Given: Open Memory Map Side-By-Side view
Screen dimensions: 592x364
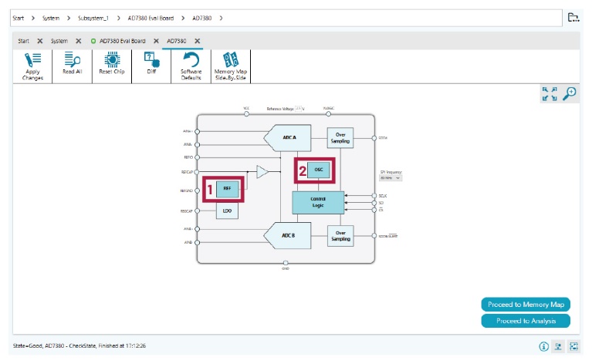Looking at the screenshot, I should point(230,66).
